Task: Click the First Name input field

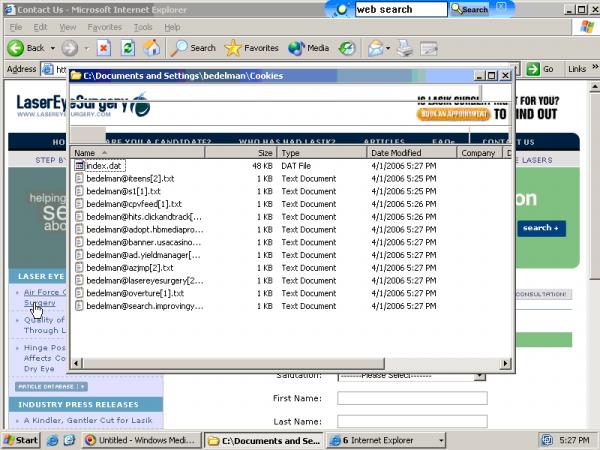Action: [412, 398]
